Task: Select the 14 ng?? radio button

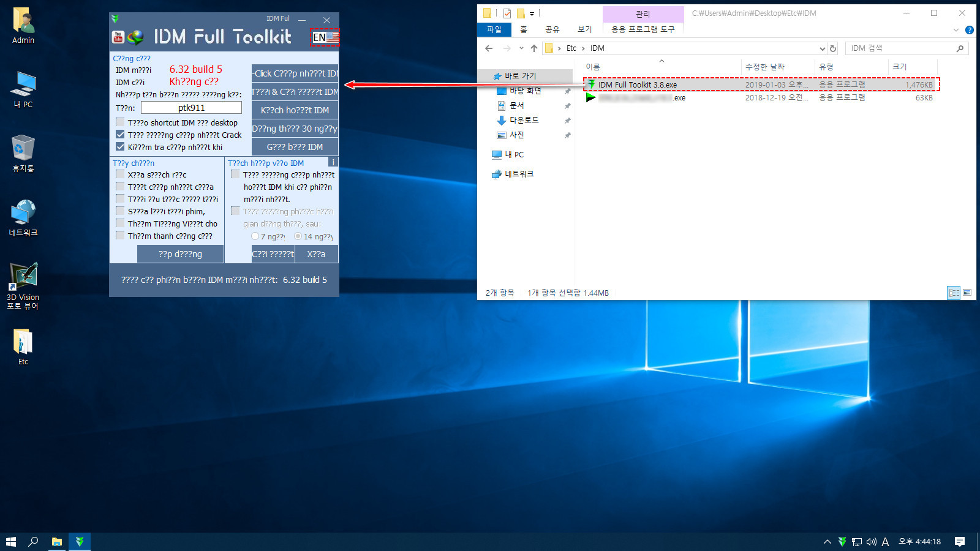Action: click(x=298, y=236)
